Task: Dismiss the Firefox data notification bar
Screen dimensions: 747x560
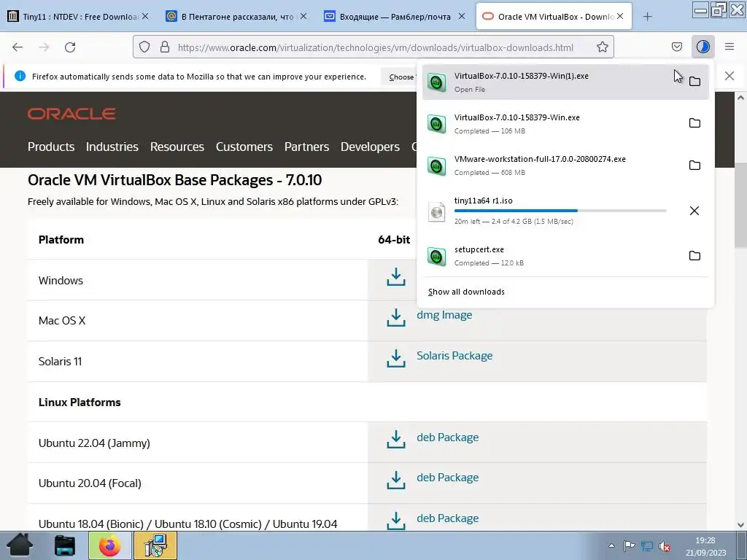Action: [x=729, y=76]
